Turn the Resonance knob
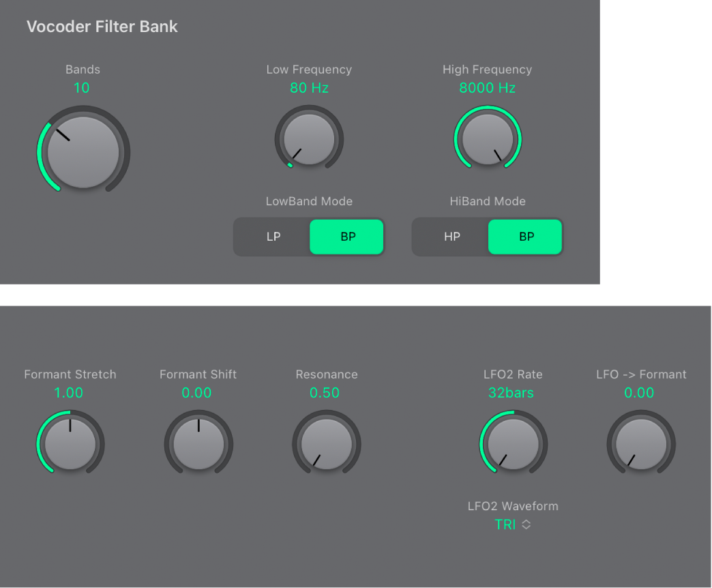Image resolution: width=712 pixels, height=588 pixels. coord(326,443)
